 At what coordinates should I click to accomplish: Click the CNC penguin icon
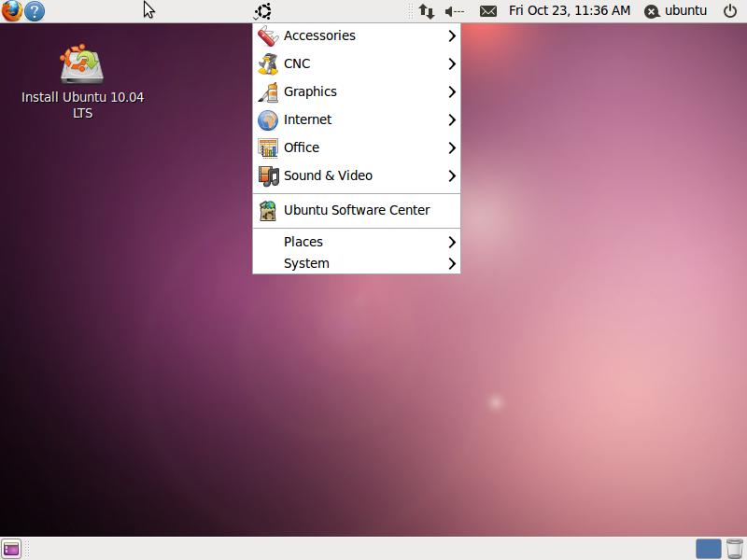click(x=268, y=63)
